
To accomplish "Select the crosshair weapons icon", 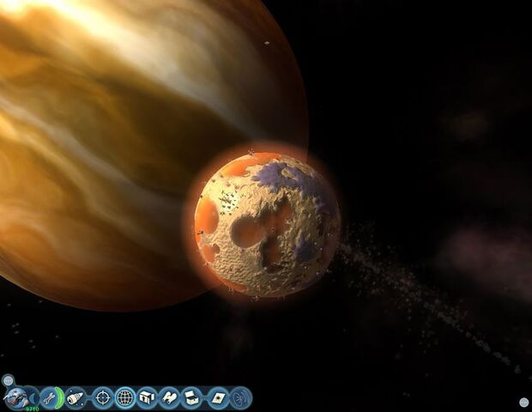I will click(x=102, y=397).
